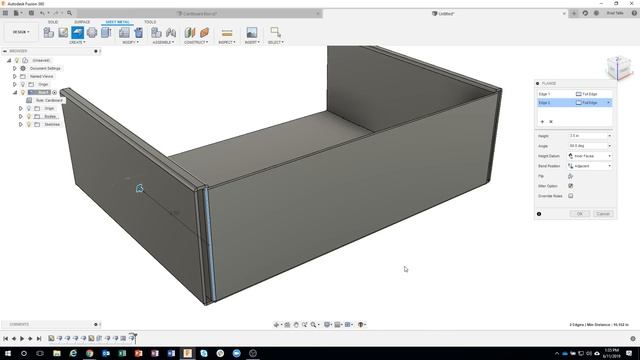Image resolution: width=640 pixels, height=360 pixels.
Task: Click the Insert image icon
Action: (252, 32)
